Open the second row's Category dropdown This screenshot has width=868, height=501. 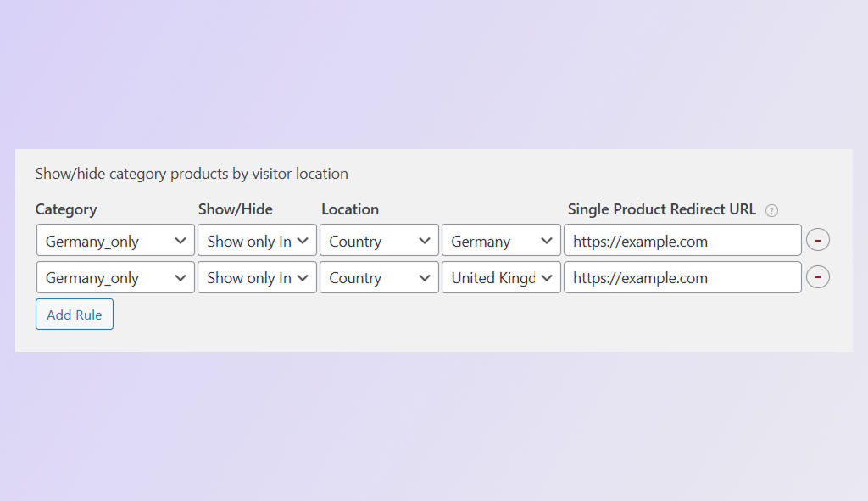[x=115, y=277]
